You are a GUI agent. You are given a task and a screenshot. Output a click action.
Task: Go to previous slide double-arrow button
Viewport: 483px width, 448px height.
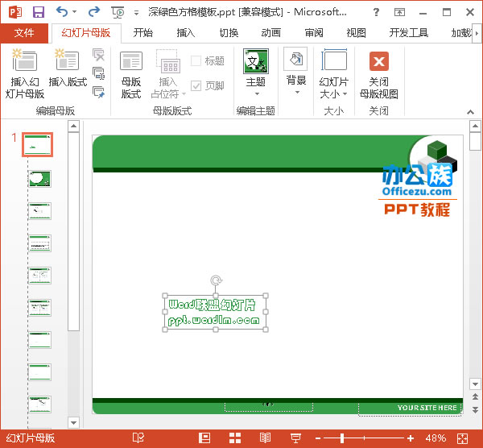(x=475, y=396)
